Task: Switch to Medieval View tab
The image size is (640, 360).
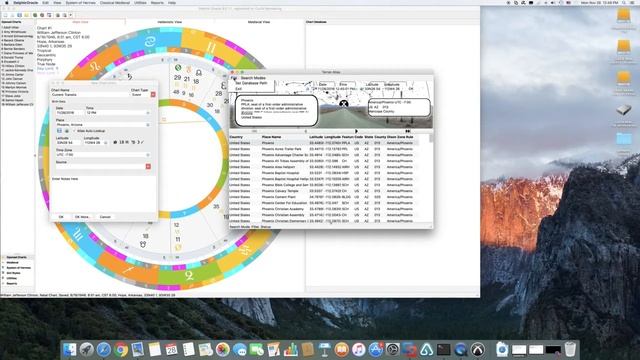Action: tap(259, 22)
